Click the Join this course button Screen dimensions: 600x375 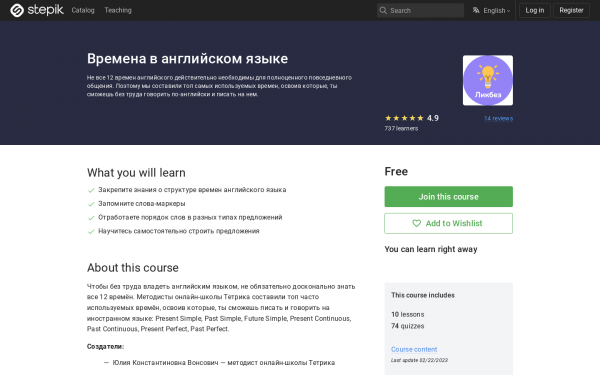(448, 197)
